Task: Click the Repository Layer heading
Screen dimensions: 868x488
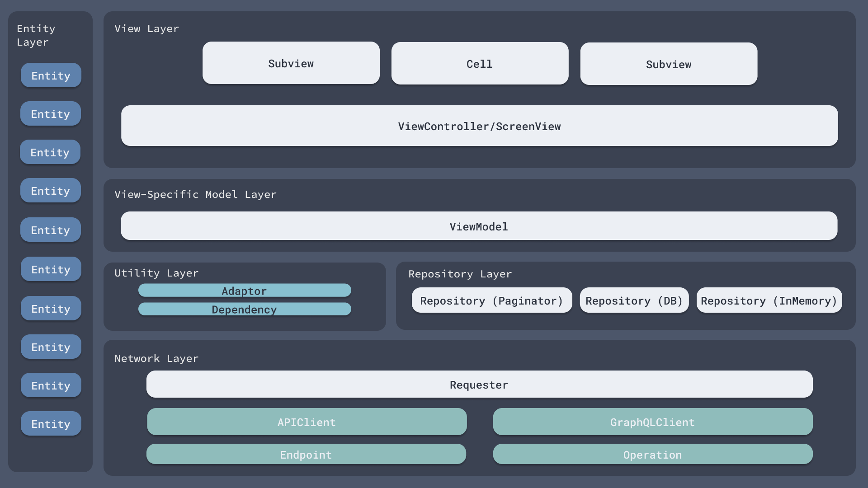Action: click(460, 274)
